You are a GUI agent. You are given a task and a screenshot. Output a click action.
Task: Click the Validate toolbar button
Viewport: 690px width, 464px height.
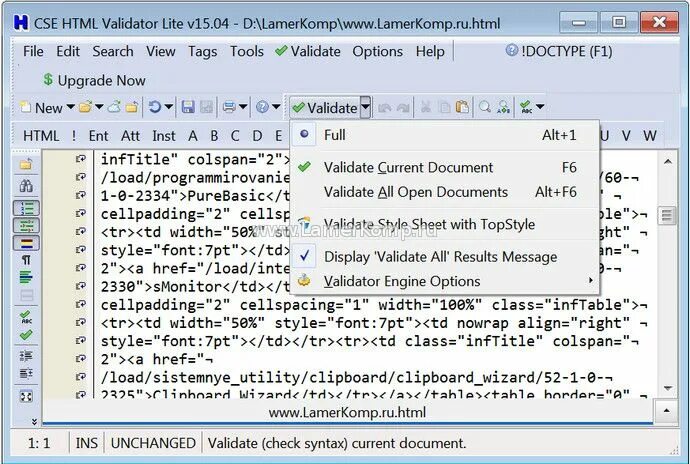coord(325,107)
